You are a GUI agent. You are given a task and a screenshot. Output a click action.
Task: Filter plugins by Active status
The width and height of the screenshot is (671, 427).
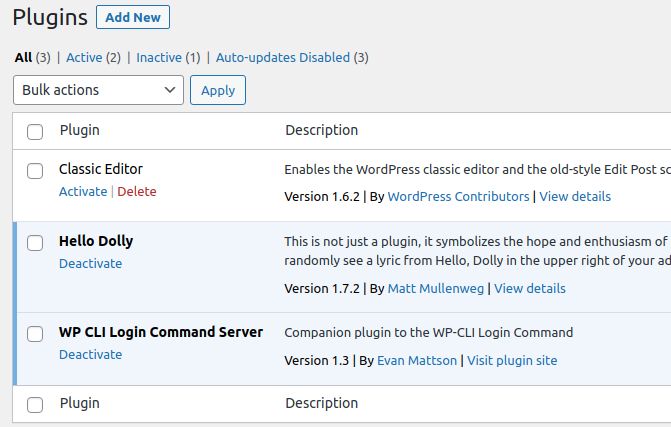coord(85,58)
